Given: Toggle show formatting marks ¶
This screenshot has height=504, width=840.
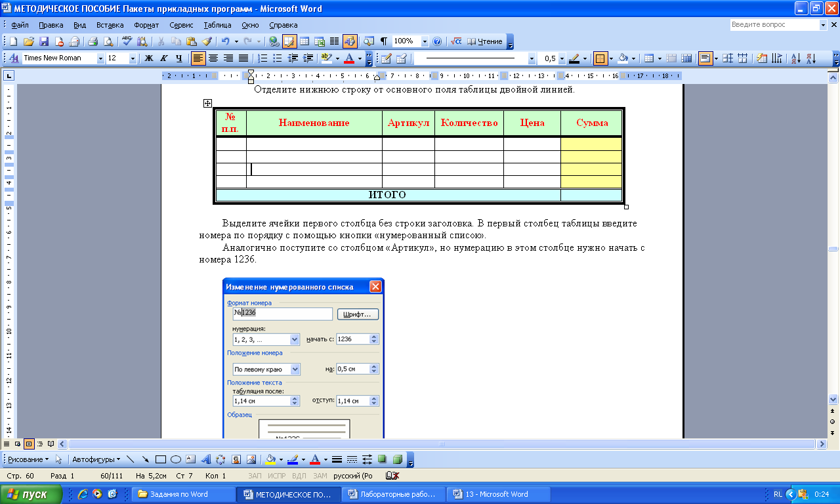Looking at the screenshot, I should [x=384, y=41].
